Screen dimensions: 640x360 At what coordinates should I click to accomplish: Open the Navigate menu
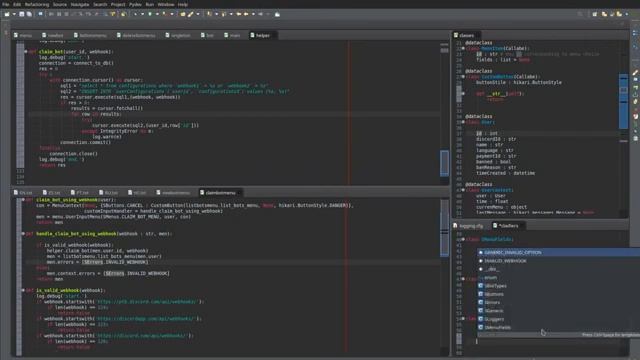(x=80, y=4)
